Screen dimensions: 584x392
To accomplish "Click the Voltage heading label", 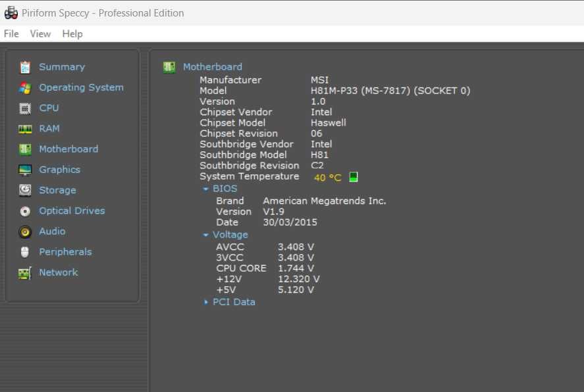I will pos(230,235).
